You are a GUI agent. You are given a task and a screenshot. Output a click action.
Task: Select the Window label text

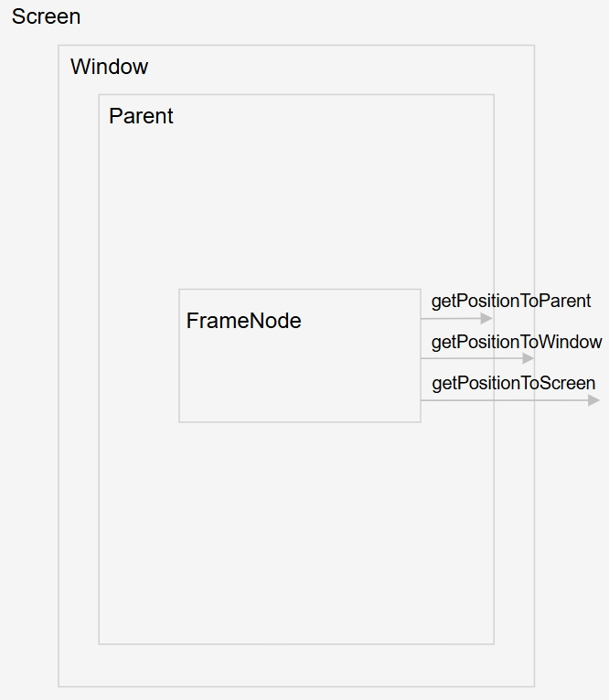coord(109,67)
